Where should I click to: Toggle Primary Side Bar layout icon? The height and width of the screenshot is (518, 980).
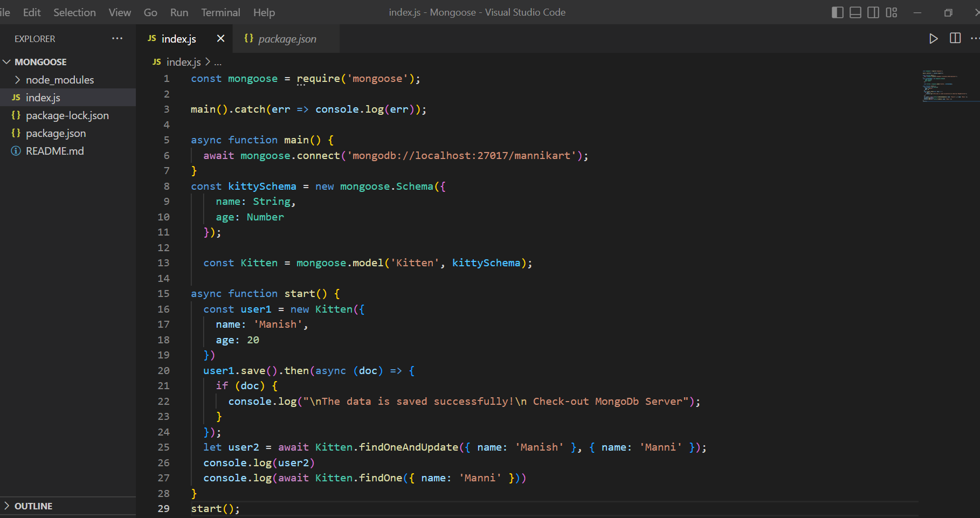(837, 12)
